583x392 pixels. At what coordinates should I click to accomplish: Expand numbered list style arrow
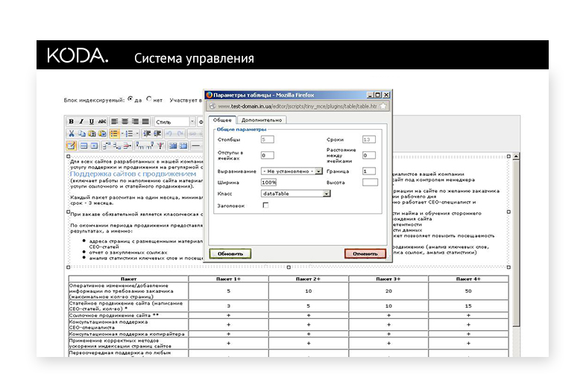(x=137, y=133)
